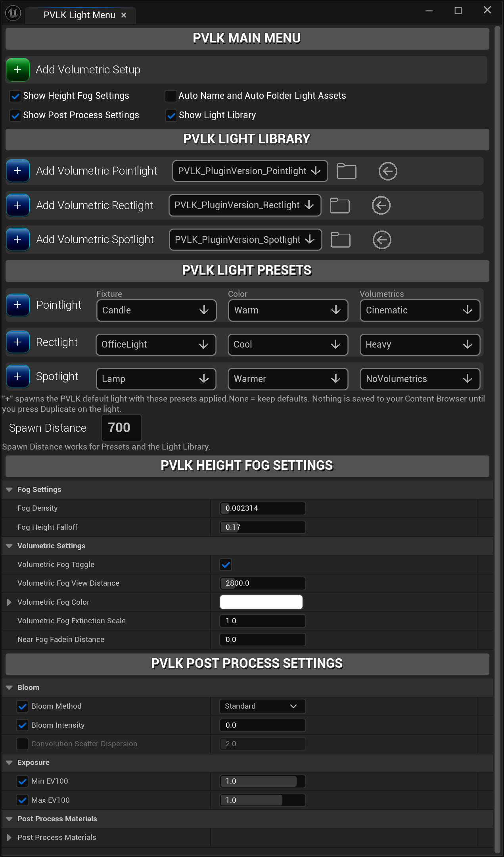Click Volumetric Fog Extinction Scale field
This screenshot has width=504, height=857.
[263, 621]
